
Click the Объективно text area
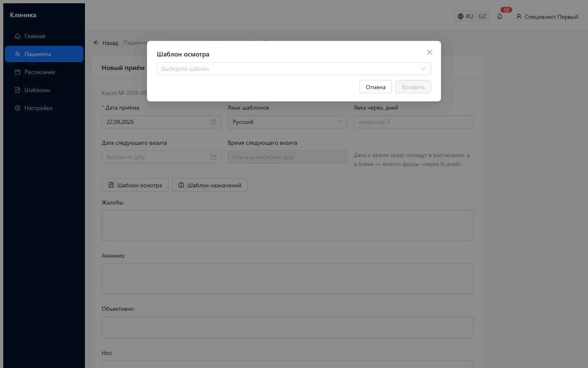point(287,328)
